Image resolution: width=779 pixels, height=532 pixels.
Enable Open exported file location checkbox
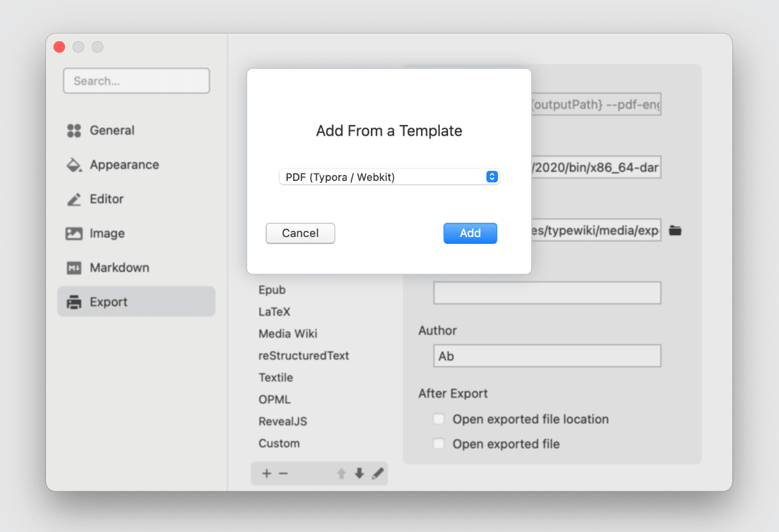(x=439, y=419)
